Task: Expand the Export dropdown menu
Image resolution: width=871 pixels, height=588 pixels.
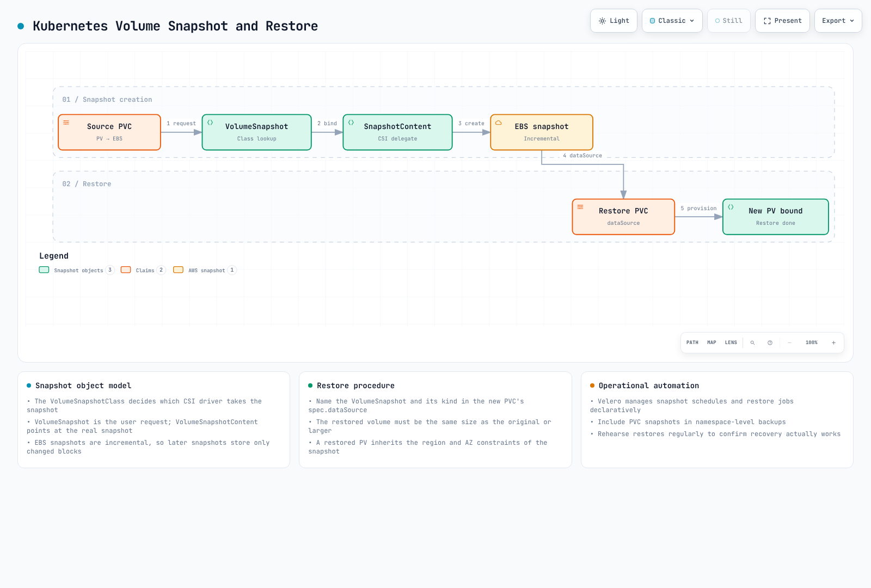Action: 838,21
